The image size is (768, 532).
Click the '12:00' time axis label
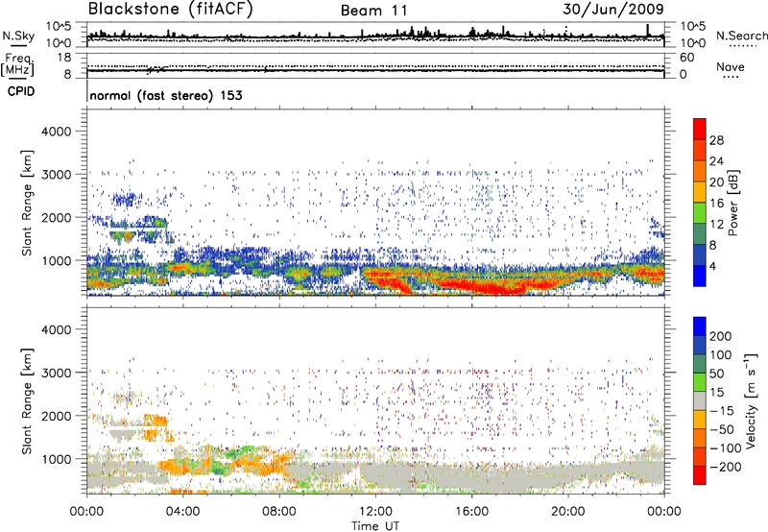tap(375, 512)
